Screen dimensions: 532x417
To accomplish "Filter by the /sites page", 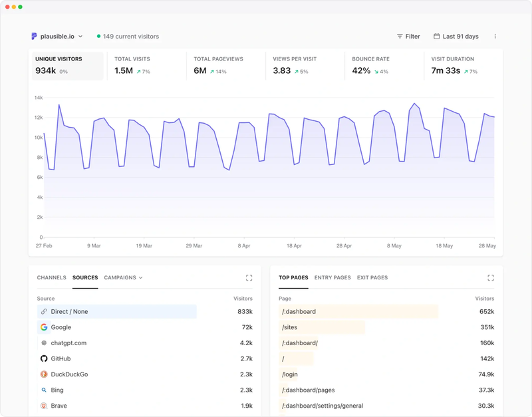I will tap(289, 327).
